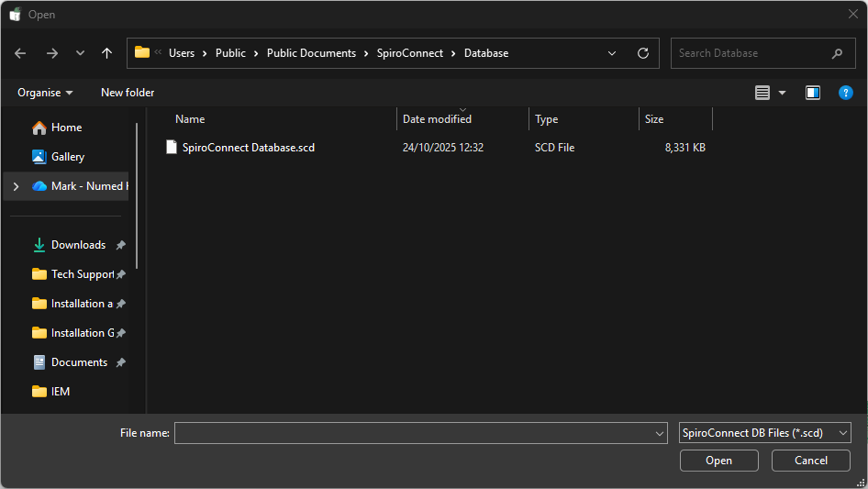Open the Downloads quick access folder
Viewport: 868px width, 489px height.
coord(78,245)
